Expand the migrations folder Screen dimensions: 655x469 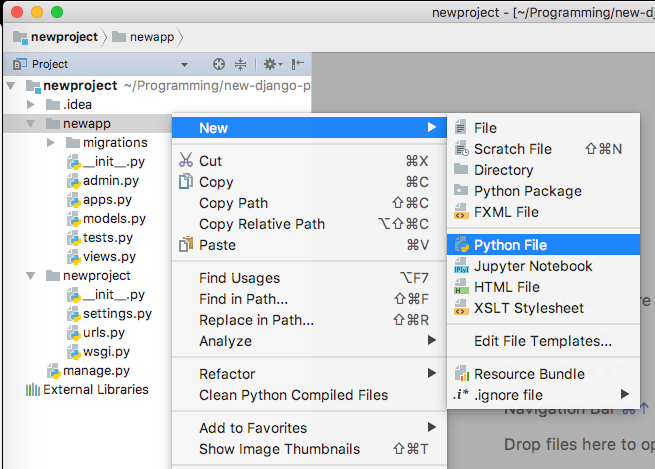click(51, 143)
